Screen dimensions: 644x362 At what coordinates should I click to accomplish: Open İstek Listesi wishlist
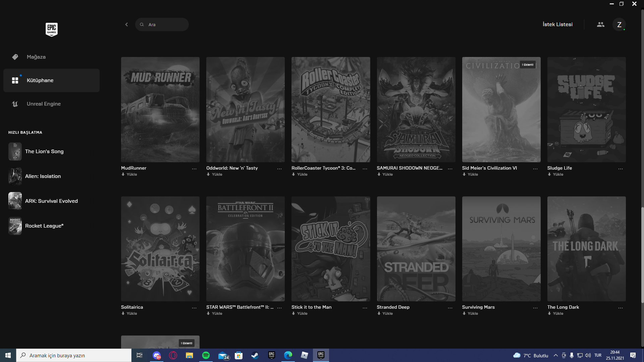tap(557, 24)
